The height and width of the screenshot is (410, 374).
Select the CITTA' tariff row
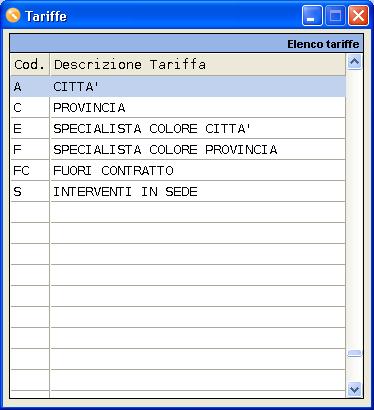[x=178, y=87]
